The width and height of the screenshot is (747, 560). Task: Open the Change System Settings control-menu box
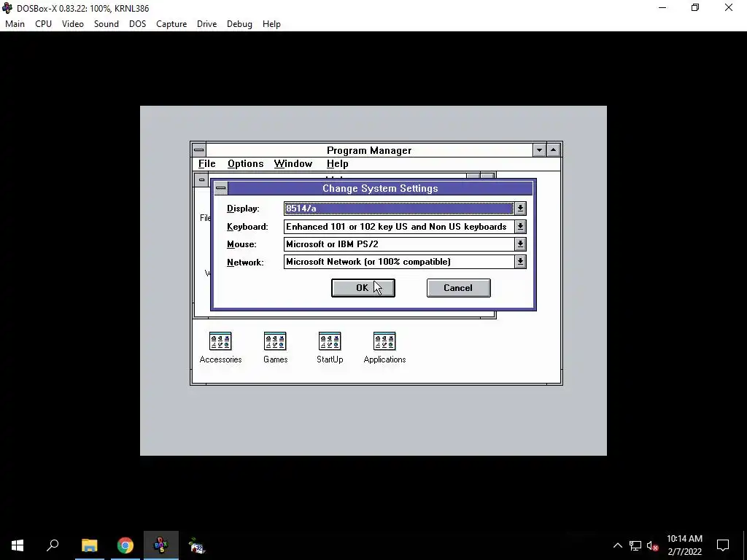[220, 188]
